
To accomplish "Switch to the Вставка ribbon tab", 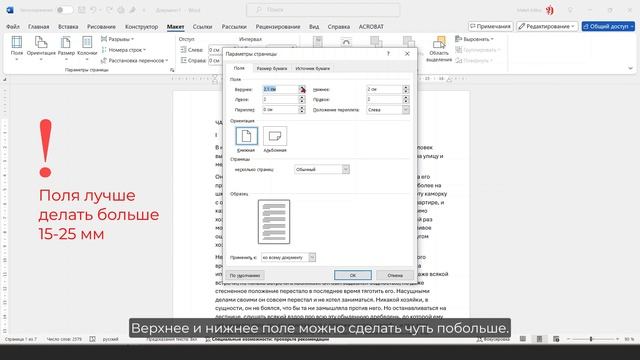I will coord(68,27).
